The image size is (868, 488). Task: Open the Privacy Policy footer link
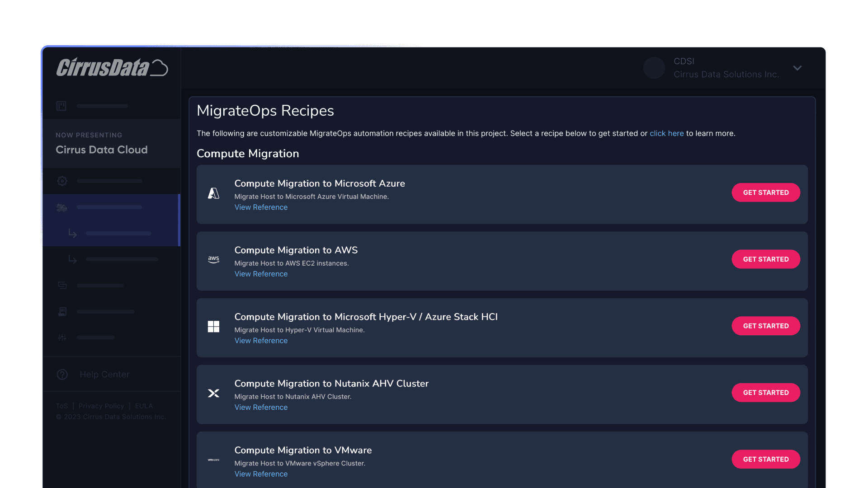(101, 406)
